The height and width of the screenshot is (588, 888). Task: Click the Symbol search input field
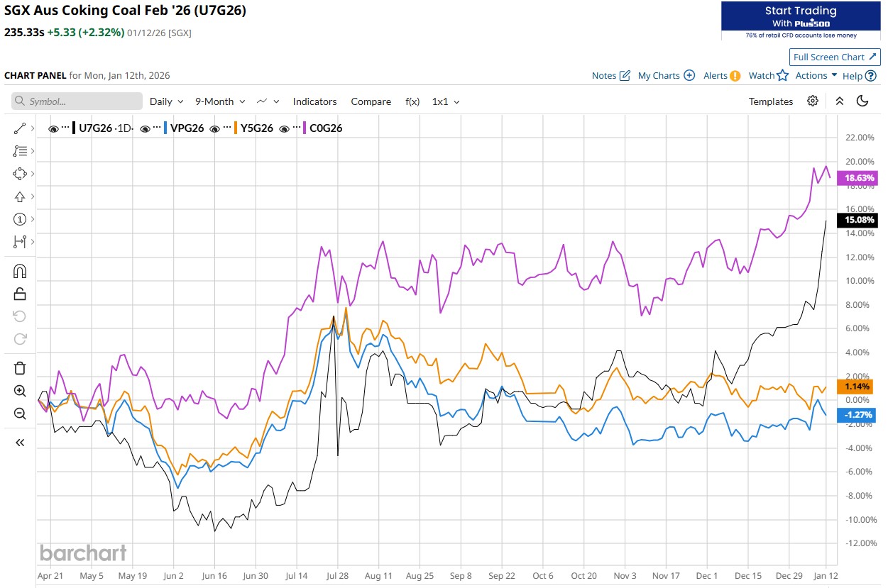[77, 101]
